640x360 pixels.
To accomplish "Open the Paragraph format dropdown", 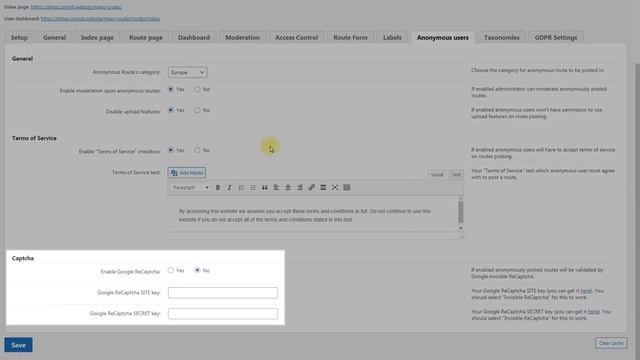I will (191, 187).
